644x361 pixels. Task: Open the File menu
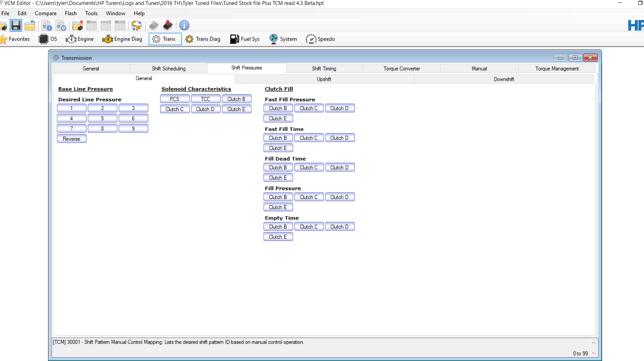coord(5,13)
